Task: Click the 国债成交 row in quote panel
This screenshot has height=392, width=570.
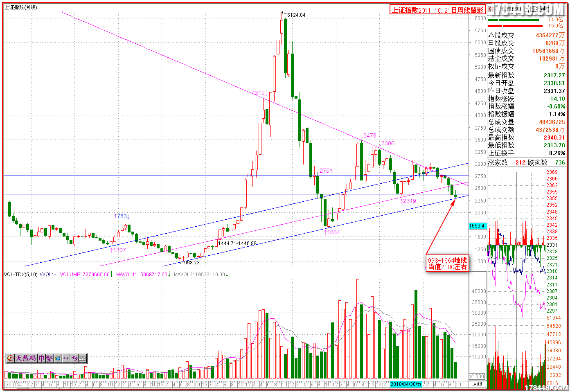Action: point(526,51)
